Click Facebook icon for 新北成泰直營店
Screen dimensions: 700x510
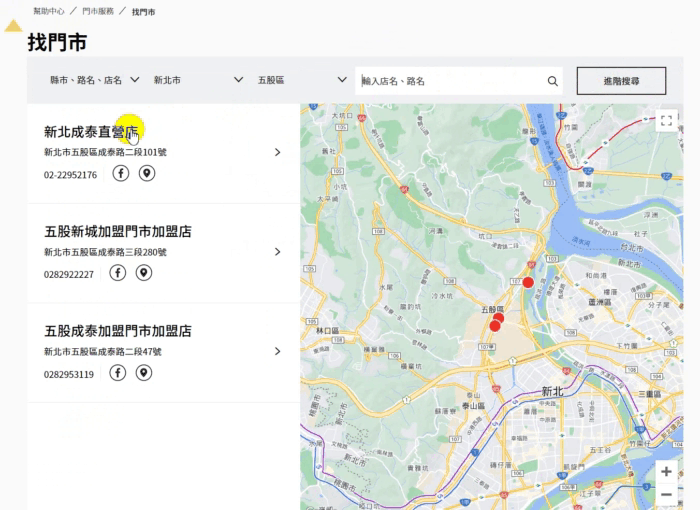pyautogui.click(x=121, y=173)
